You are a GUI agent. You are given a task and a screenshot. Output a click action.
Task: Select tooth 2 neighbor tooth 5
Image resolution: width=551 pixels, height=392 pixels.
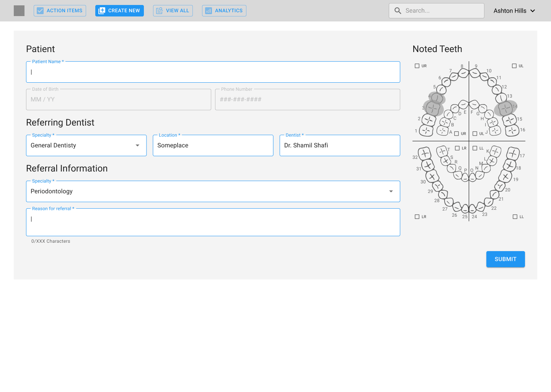[x=441, y=90]
